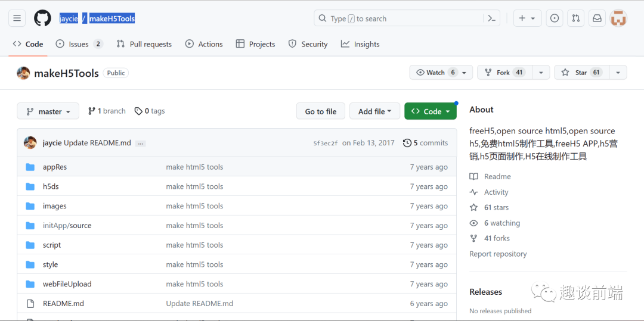Open the Add file dropdown
Image resolution: width=644 pixels, height=321 pixels.
click(x=374, y=111)
